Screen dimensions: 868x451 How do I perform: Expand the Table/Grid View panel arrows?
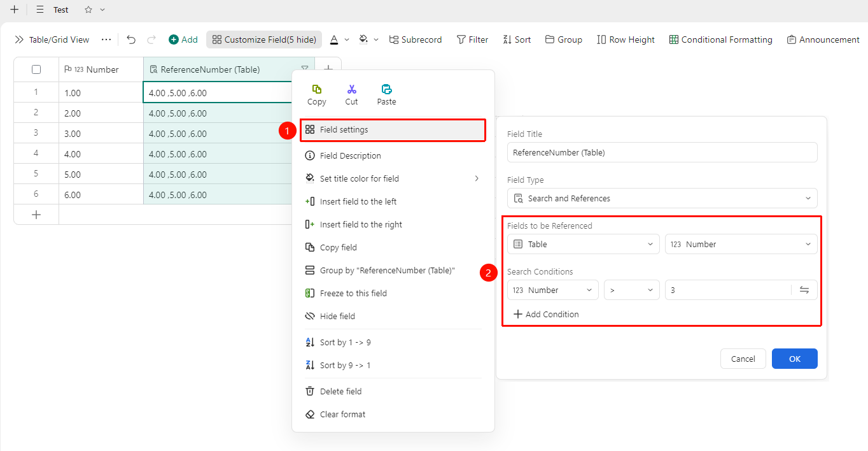coord(19,39)
